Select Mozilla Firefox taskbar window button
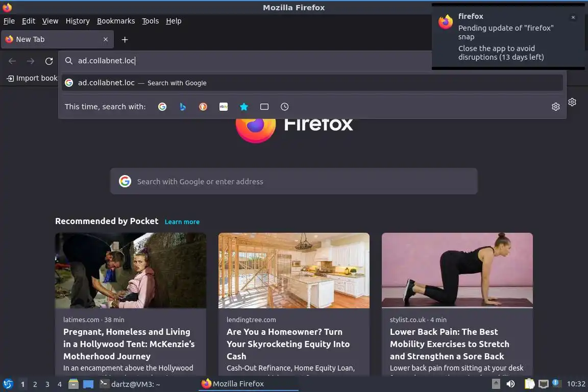The width and height of the screenshot is (588, 392). click(248, 384)
